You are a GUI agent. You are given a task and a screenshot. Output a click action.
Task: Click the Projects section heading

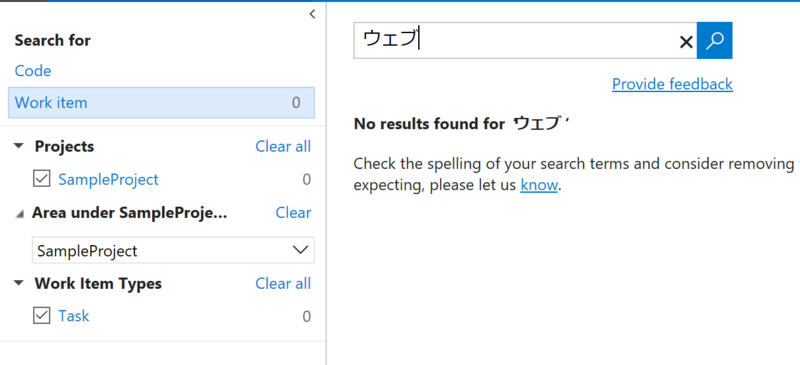[64, 147]
